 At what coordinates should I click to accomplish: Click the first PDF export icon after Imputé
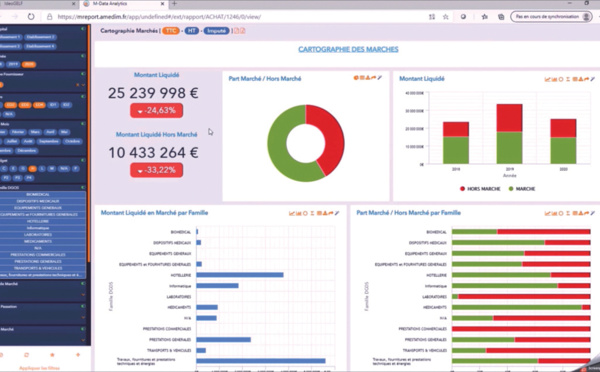[x=236, y=31]
